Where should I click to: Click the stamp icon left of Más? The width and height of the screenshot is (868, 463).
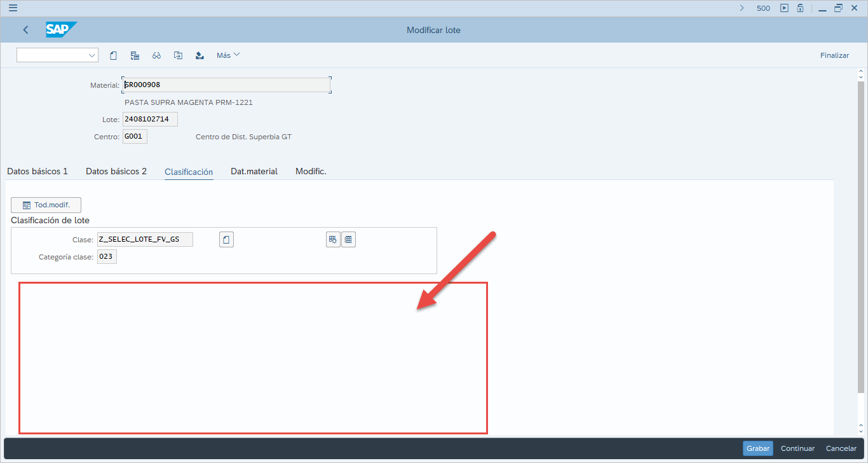[x=200, y=55]
